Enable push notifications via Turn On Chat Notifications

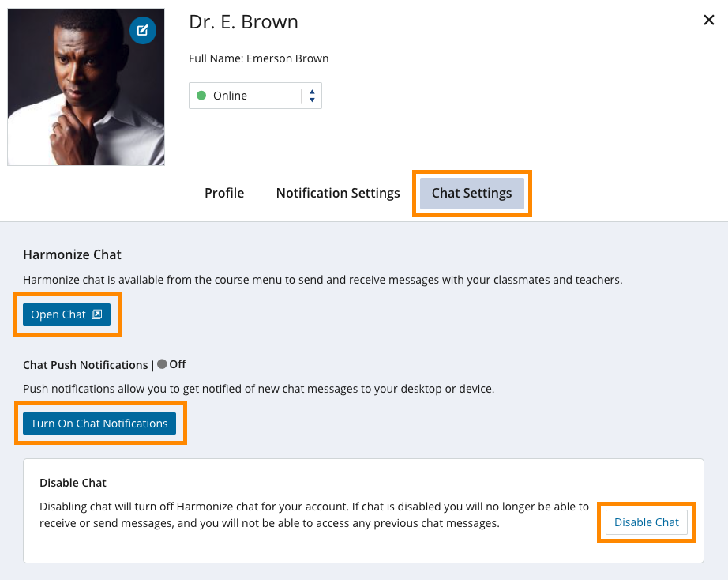pyautogui.click(x=99, y=423)
